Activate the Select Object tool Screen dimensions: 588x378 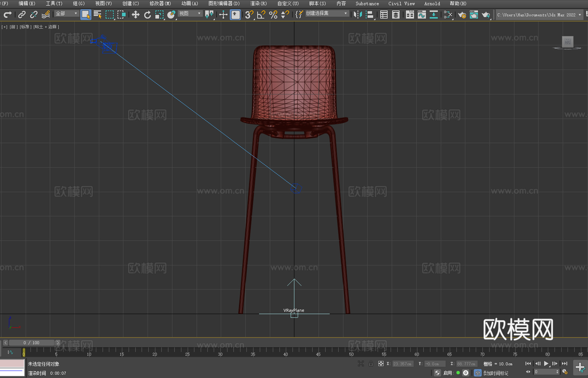coord(86,14)
